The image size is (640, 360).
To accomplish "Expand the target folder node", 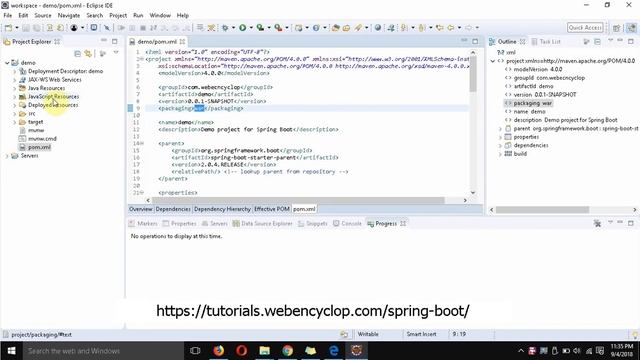I will pyautogui.click(x=15, y=122).
